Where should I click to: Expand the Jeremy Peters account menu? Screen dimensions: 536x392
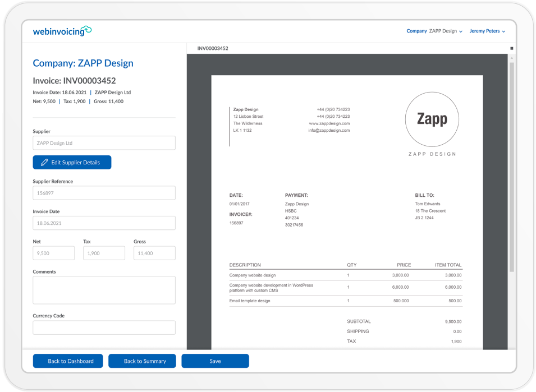pos(487,31)
